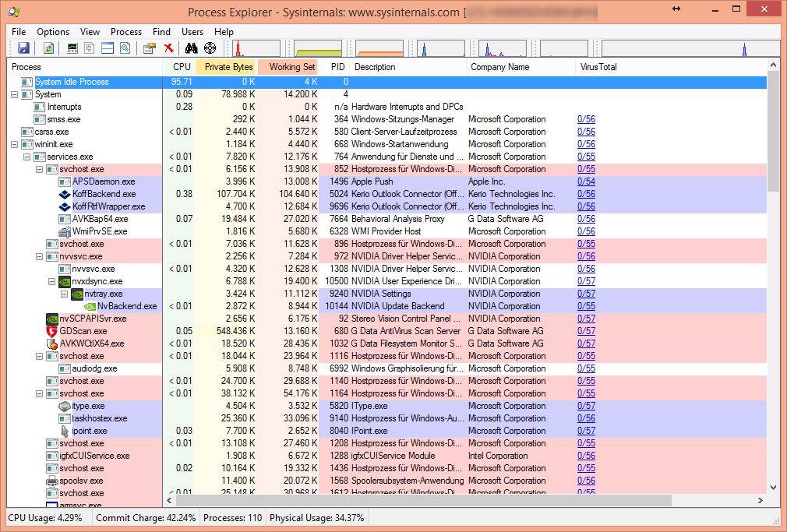The image size is (787, 532).
Task: Click the red CPU usage mini graph
Action: [256, 48]
